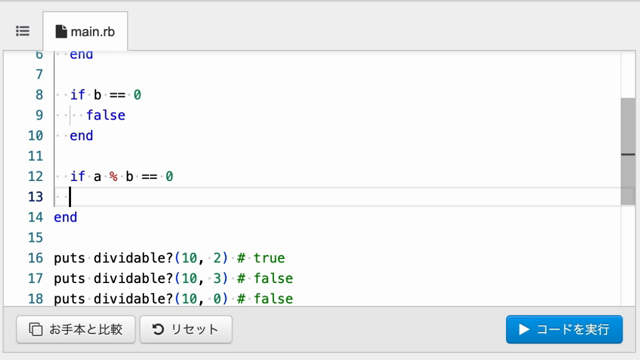Image resolution: width=640 pixels, height=360 pixels.
Task: Click line number 16 in gutter
Action: click(36, 258)
